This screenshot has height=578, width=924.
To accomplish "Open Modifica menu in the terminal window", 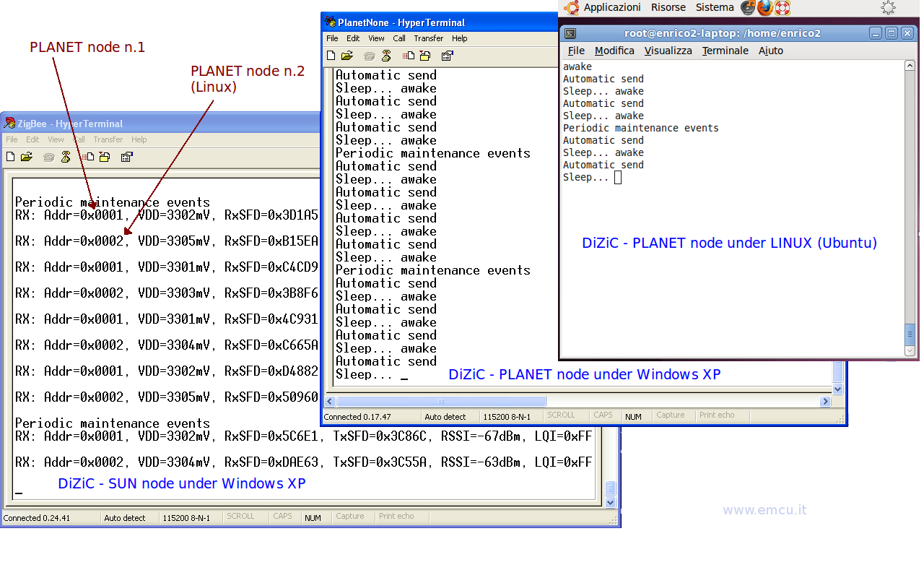I will click(614, 51).
